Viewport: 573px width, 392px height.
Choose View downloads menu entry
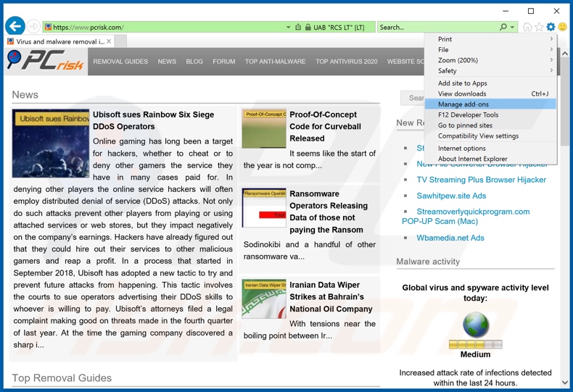pos(490,93)
